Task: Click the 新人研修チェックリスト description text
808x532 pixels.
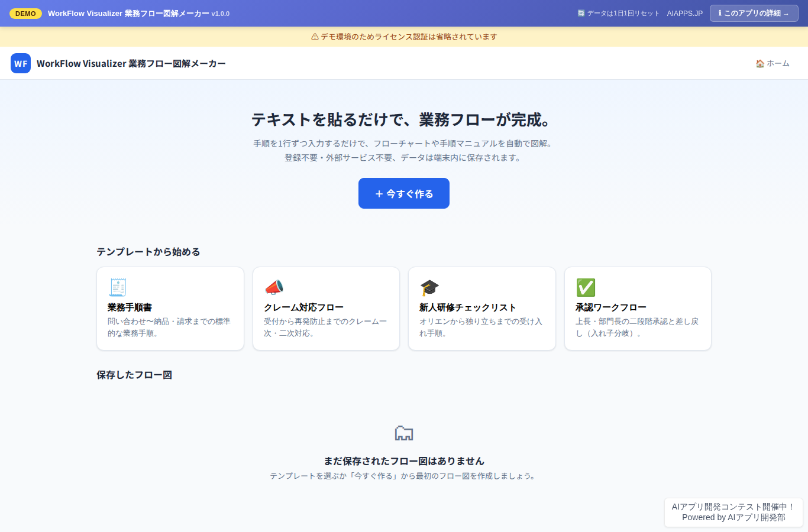Action: (x=481, y=327)
